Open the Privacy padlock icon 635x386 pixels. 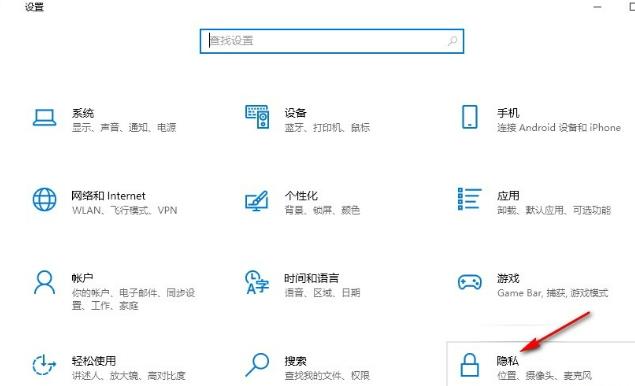pos(470,365)
